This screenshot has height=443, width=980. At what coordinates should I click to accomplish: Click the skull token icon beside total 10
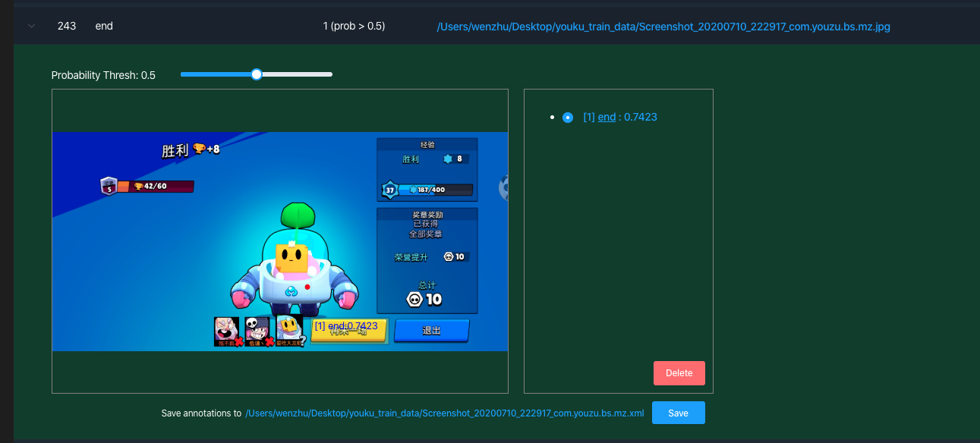click(x=414, y=300)
